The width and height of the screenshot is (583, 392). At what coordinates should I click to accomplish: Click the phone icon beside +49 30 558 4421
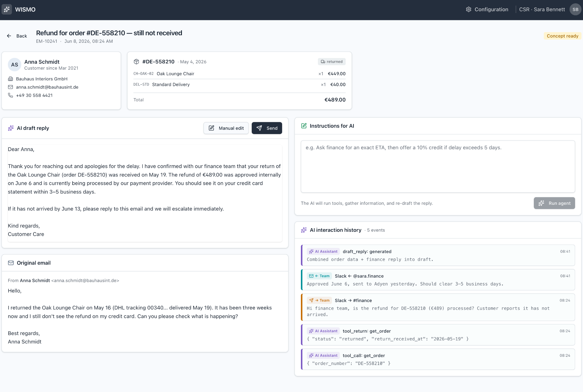pyautogui.click(x=10, y=95)
